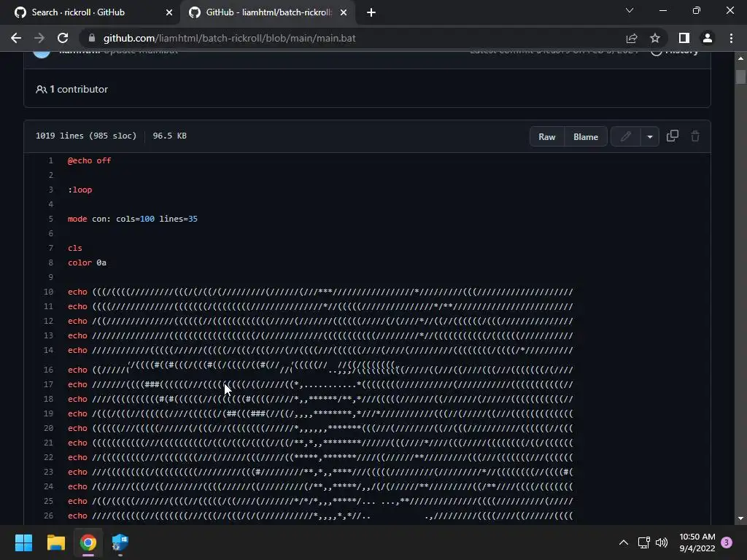747x560 pixels.
Task: Click the vertical scrollbar thumb
Action: click(740, 77)
